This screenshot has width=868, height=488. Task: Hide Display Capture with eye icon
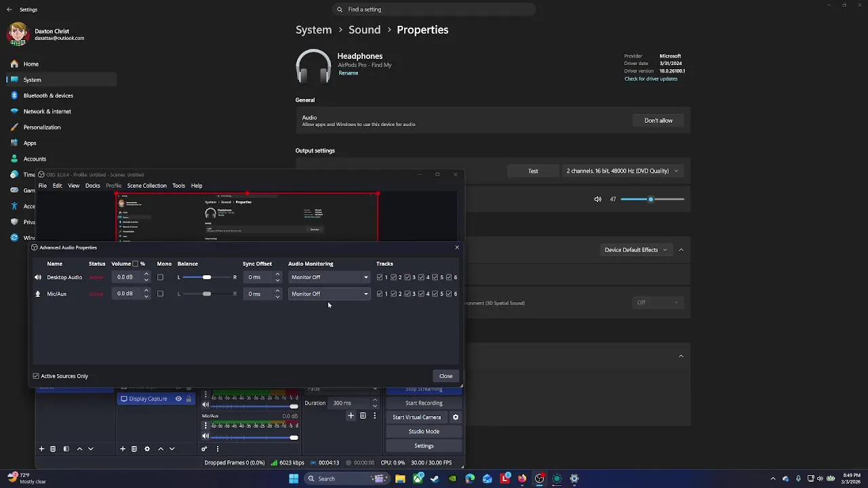[x=178, y=399]
